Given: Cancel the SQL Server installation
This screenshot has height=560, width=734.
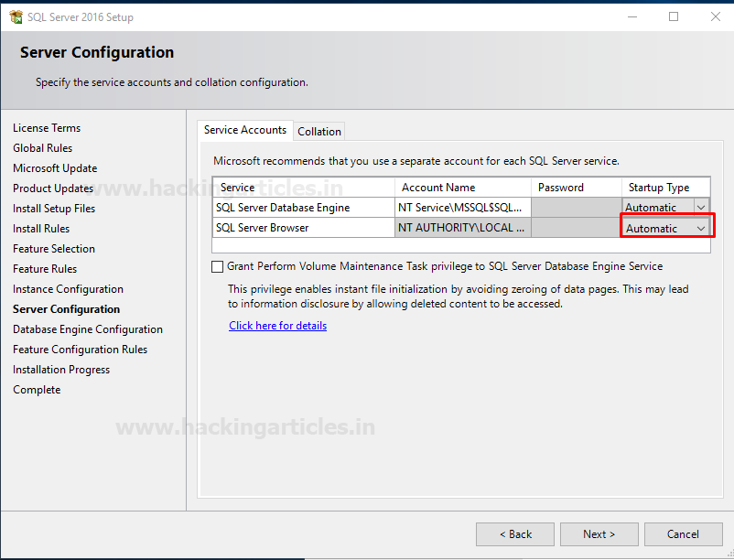Looking at the screenshot, I should (x=683, y=533).
